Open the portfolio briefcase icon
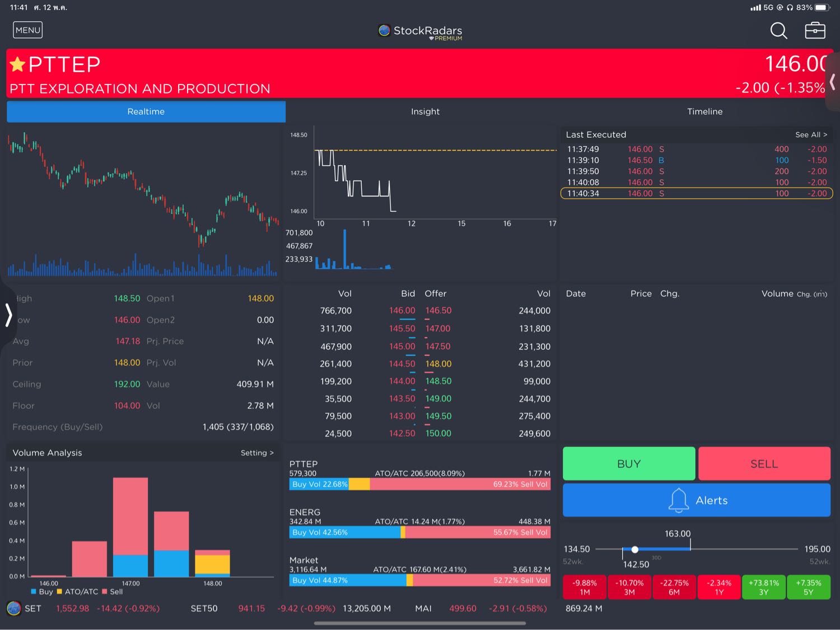Screen dimensions: 840x630 pos(815,30)
